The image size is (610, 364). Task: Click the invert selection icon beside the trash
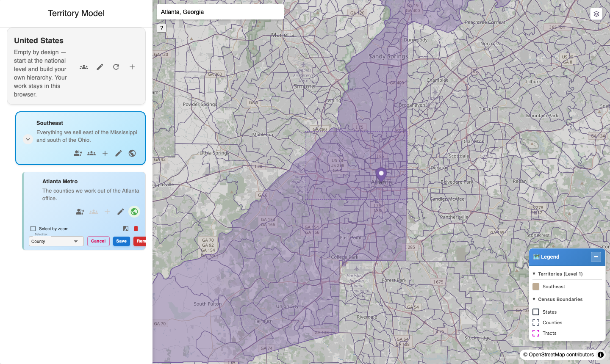click(x=126, y=229)
